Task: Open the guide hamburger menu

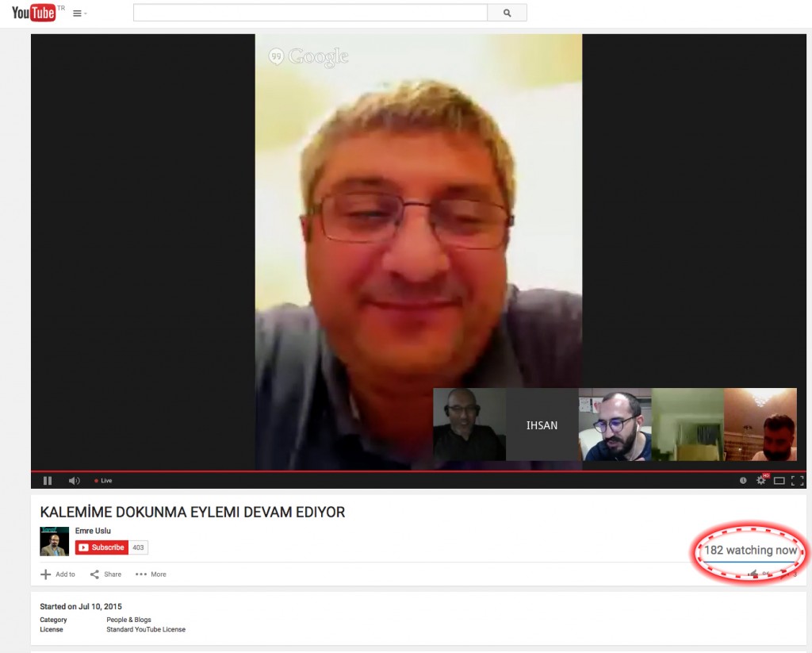Action: (x=78, y=13)
